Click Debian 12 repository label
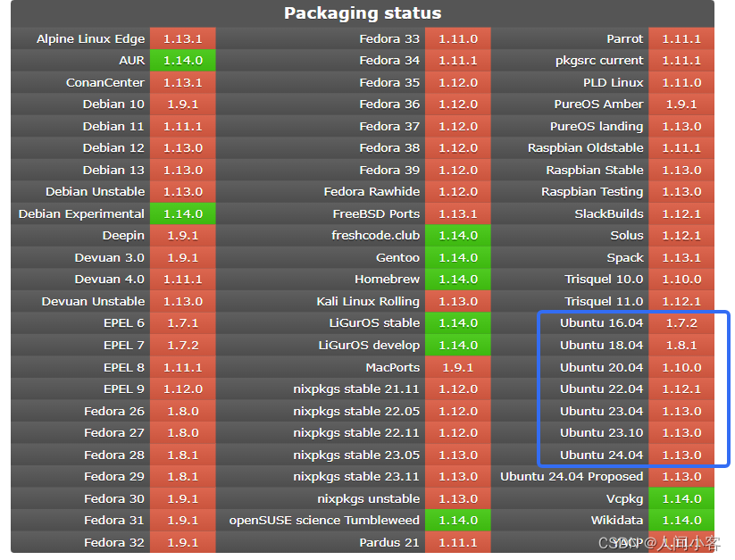This screenshot has height=560, width=735. click(x=113, y=148)
